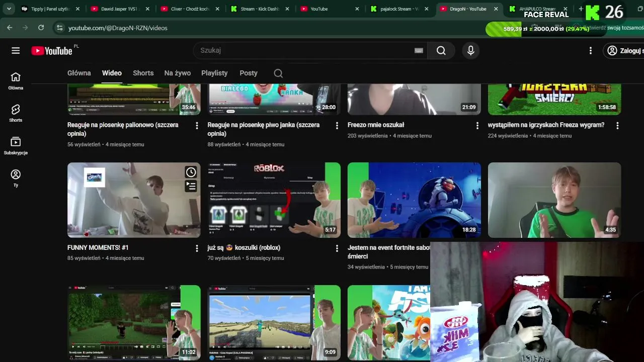Activate voice search microphone

471,50
